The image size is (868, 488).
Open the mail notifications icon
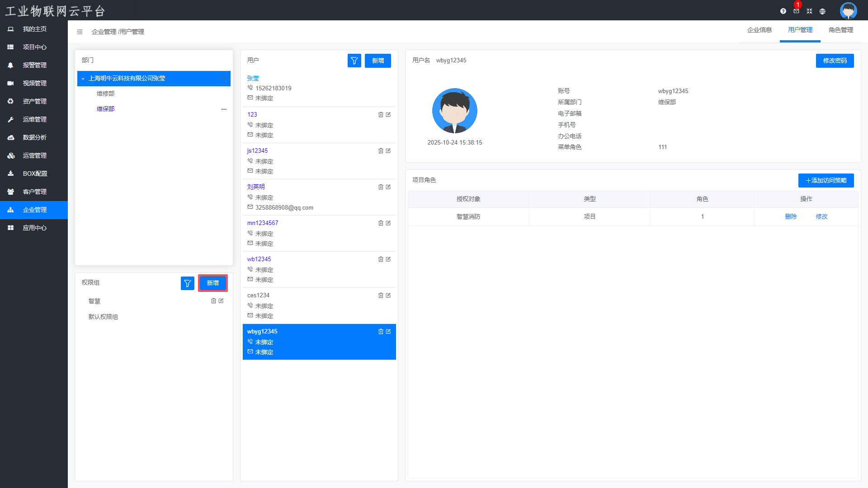coord(796,11)
